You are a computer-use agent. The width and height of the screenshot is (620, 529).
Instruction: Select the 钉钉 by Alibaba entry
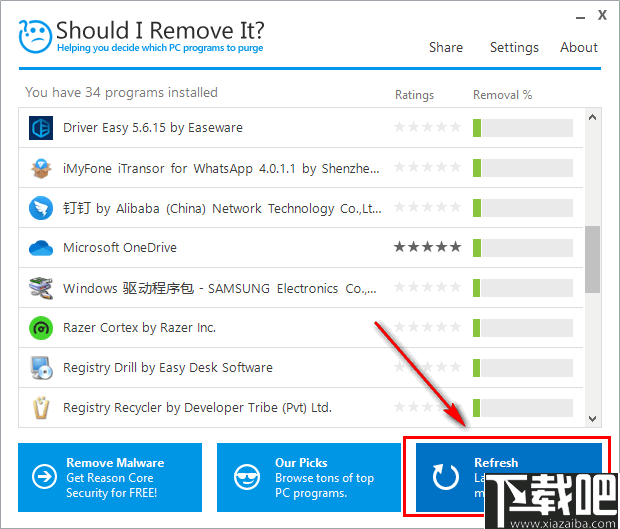[301, 208]
